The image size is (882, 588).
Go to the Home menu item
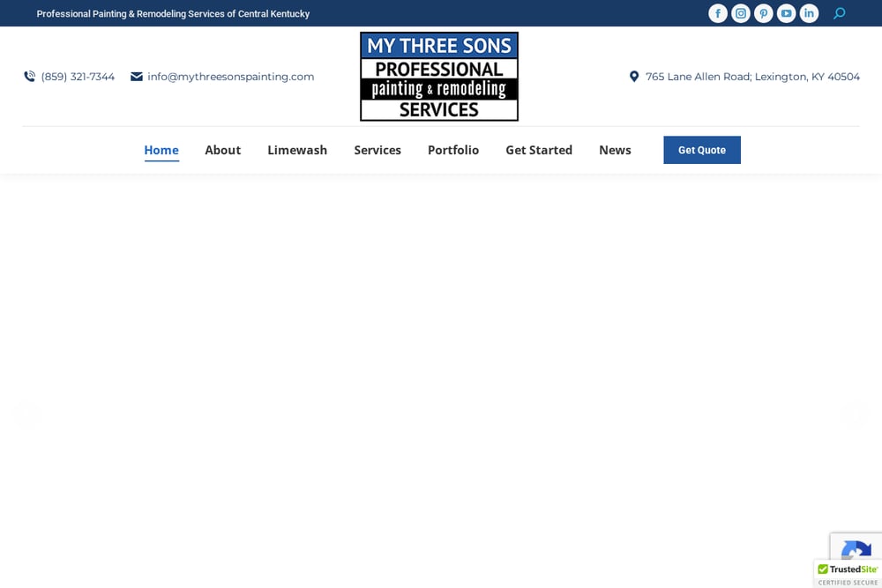pos(161,150)
